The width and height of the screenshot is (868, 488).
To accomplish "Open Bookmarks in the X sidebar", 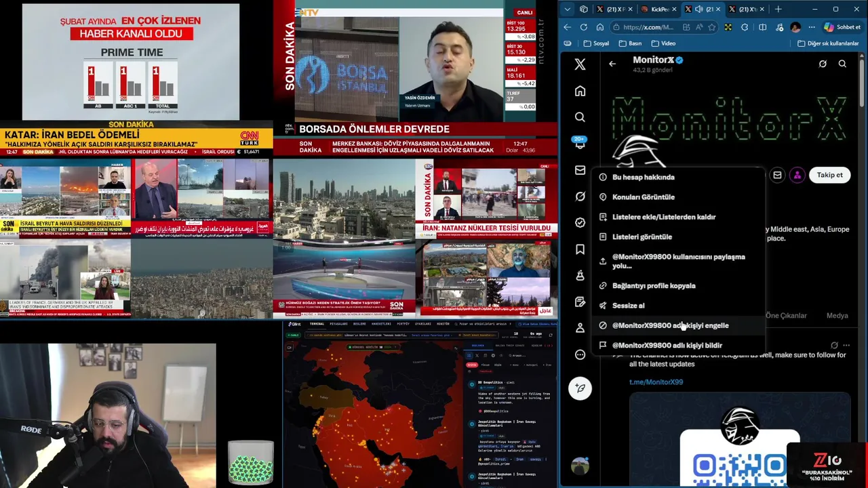I will coord(580,249).
